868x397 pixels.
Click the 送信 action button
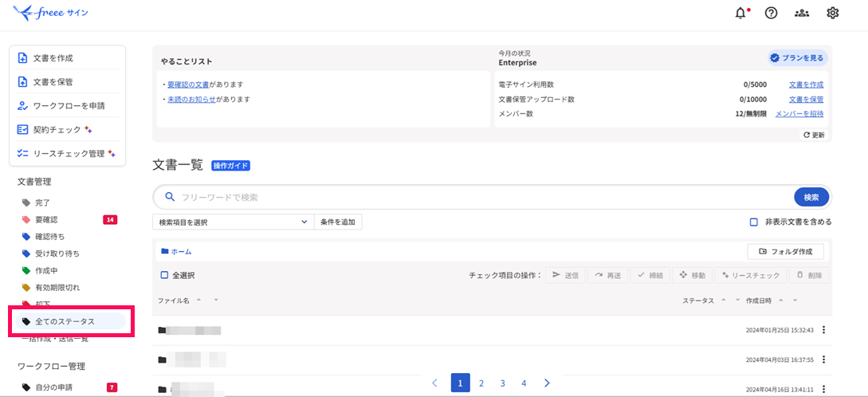566,275
